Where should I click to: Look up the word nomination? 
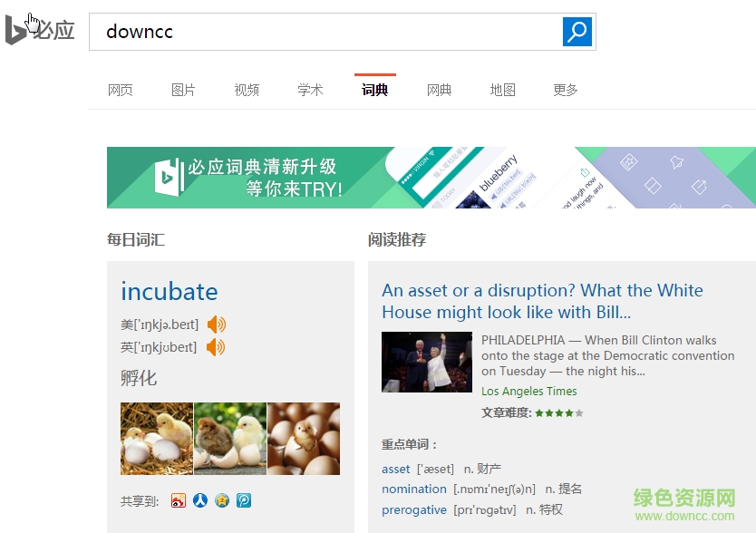[414, 489]
